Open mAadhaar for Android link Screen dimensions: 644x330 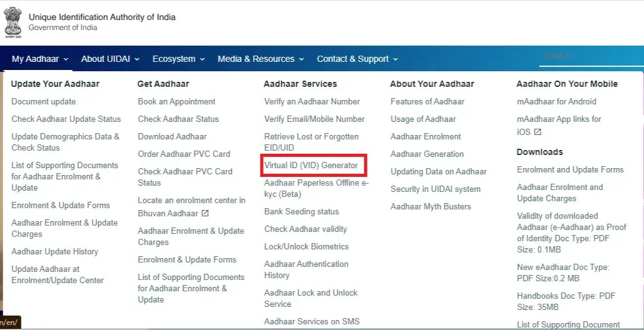556,101
